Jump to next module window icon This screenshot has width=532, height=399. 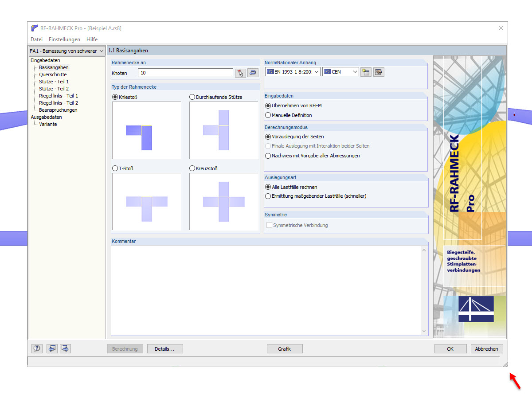click(65, 348)
